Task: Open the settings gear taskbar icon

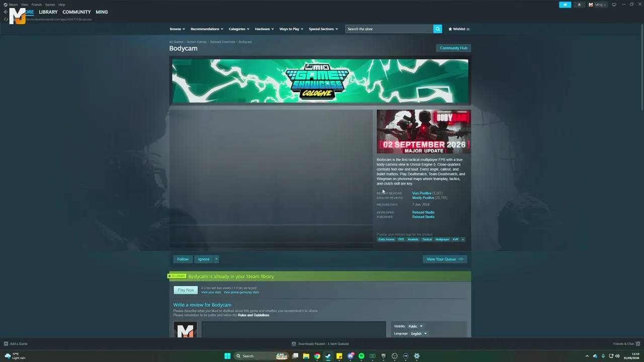Action: click(417, 356)
